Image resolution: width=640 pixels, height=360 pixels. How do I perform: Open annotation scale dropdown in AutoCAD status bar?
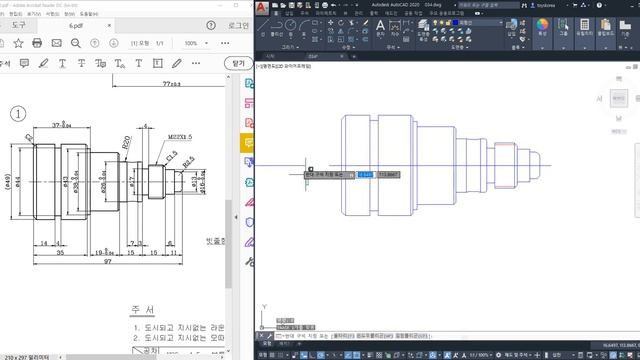(481, 356)
